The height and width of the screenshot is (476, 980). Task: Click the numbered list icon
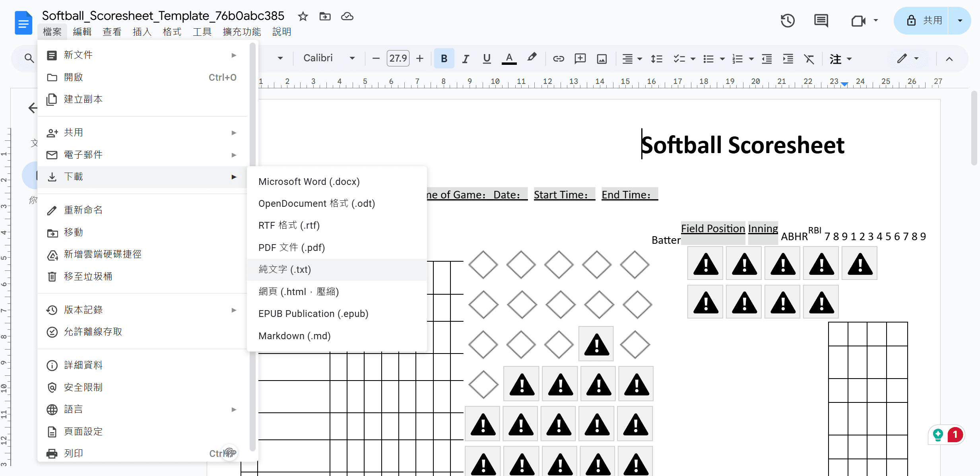[737, 58]
